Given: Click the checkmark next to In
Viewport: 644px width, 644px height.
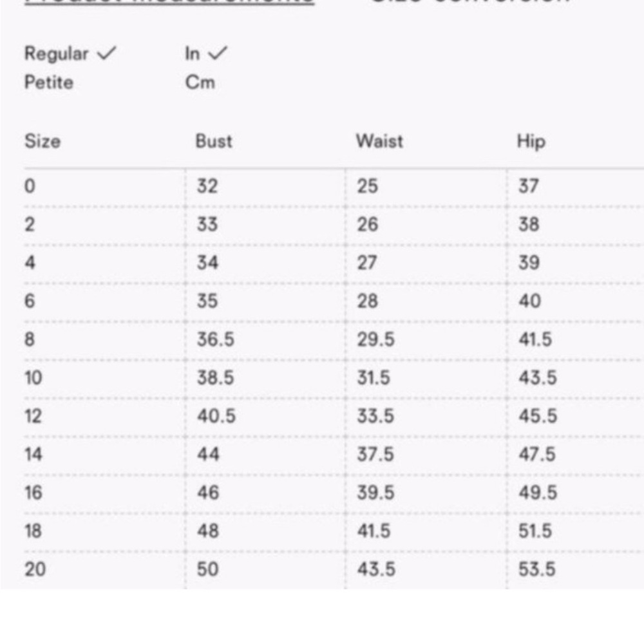Looking at the screenshot, I should [218, 53].
